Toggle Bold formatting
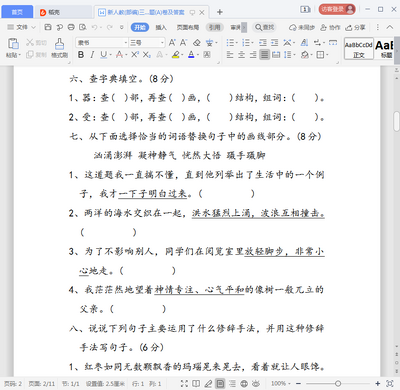This screenshot has height=390, width=400. (x=81, y=55)
